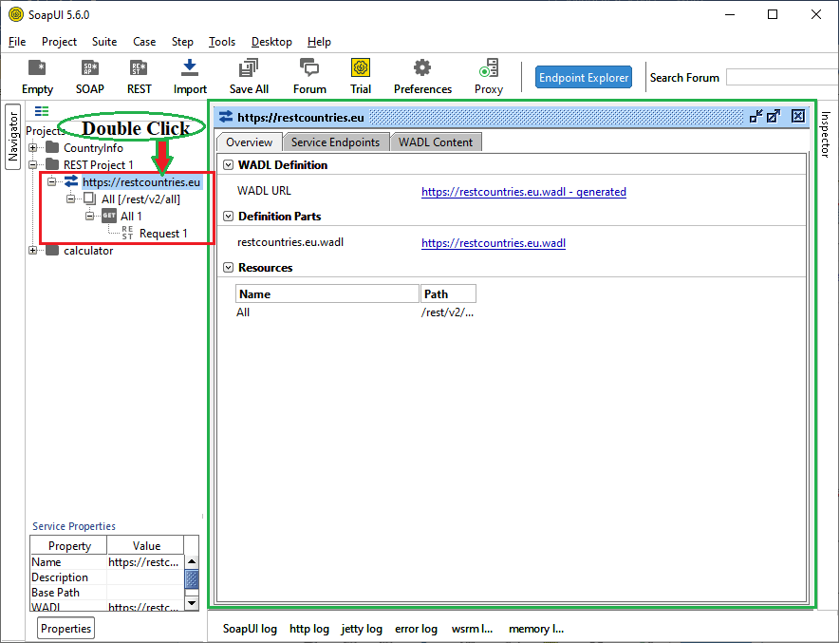Image resolution: width=840 pixels, height=643 pixels.
Task: Show the memory log
Action: pos(536,629)
